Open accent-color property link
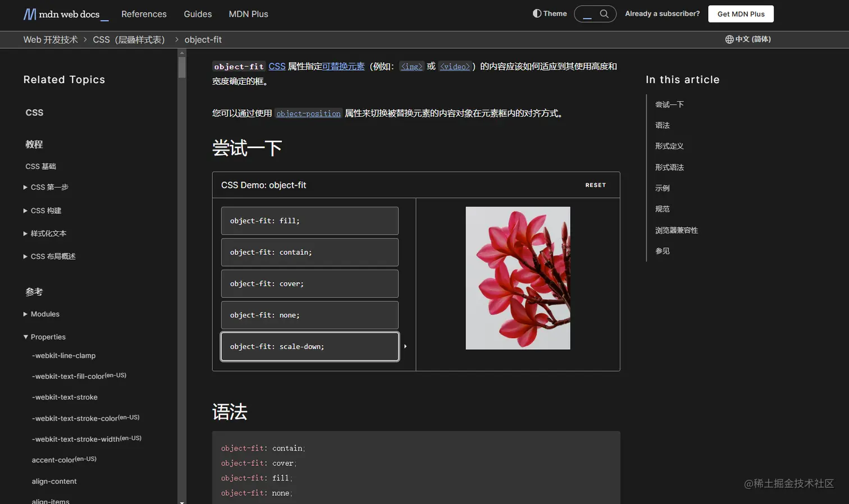Viewport: 849px width, 504px height. click(x=65, y=460)
